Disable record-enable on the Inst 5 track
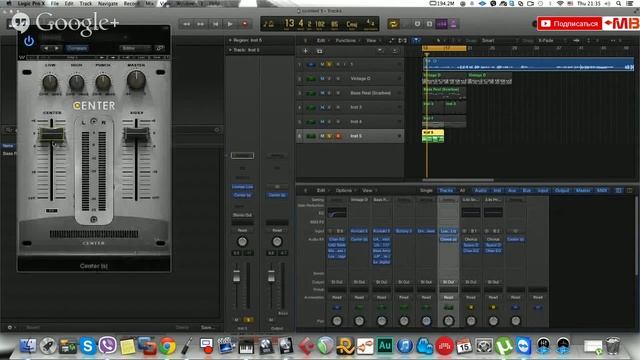 [338, 136]
